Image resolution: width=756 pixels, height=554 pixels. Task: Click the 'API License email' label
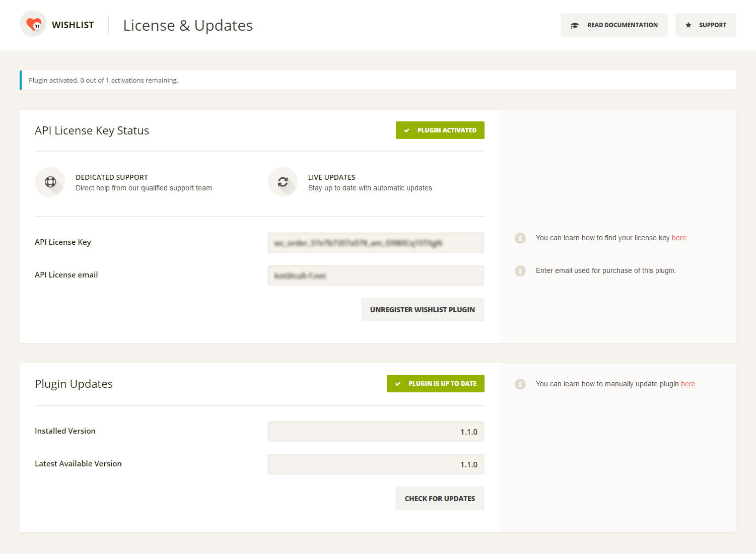coord(66,275)
